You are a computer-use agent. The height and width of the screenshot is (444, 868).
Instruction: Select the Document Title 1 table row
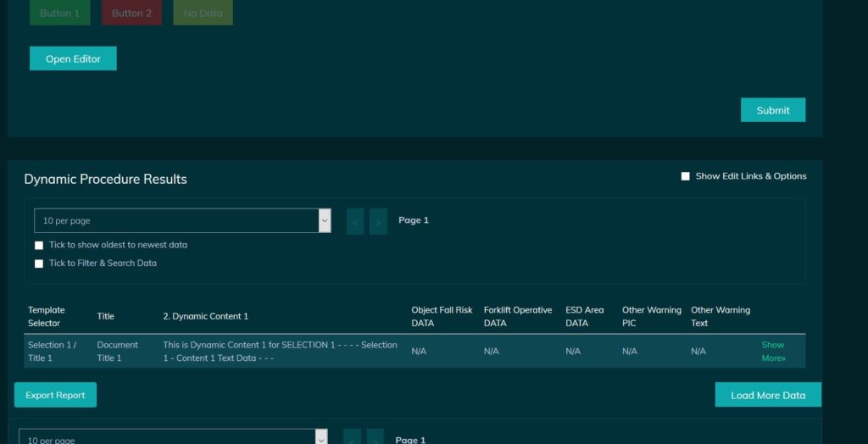click(117, 351)
